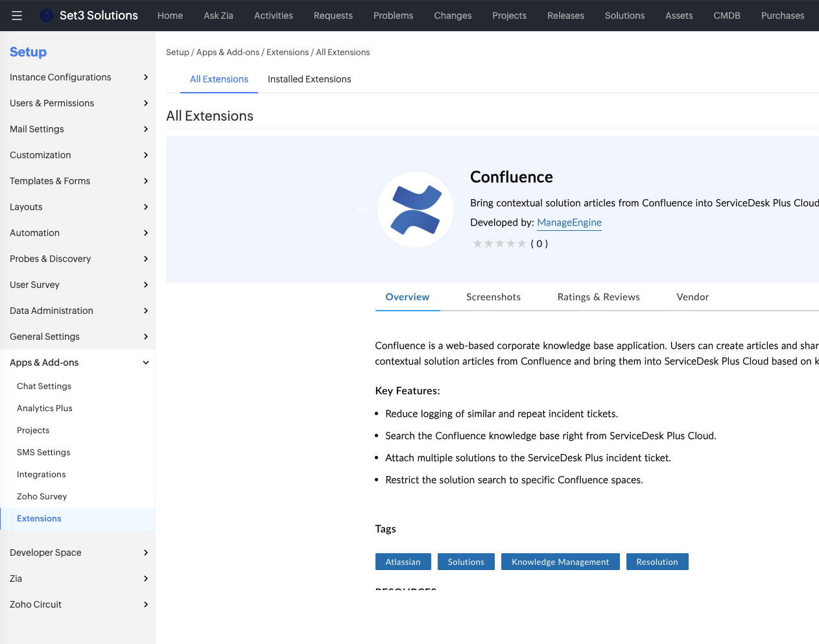Screen dimensions: 819x644
Task: Open Ask Zia in top navigation
Action: tap(219, 16)
